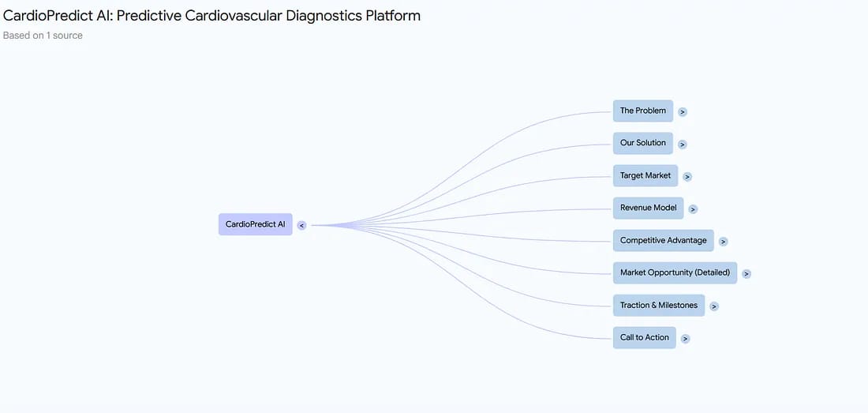
Task: Expand the Our Solution node chevron
Action: point(683,145)
